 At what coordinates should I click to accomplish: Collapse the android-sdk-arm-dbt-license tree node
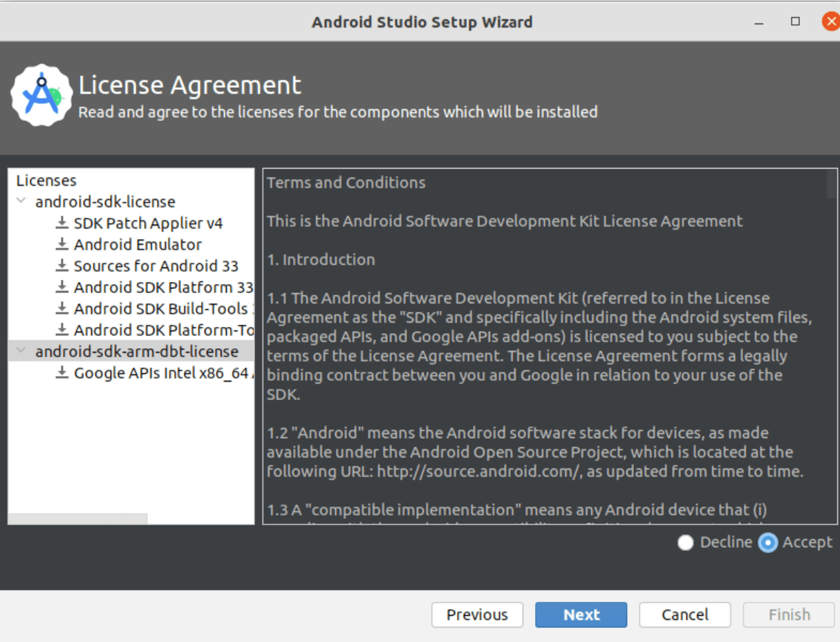point(21,352)
